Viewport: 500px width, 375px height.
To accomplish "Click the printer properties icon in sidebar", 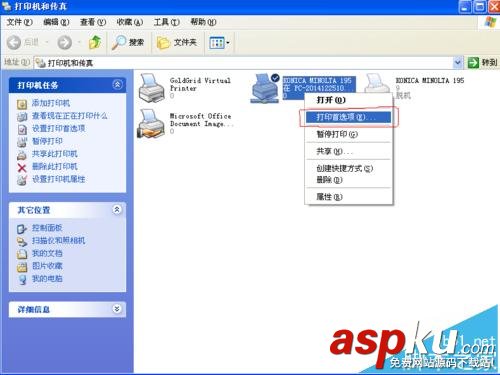I will pyautogui.click(x=22, y=180).
